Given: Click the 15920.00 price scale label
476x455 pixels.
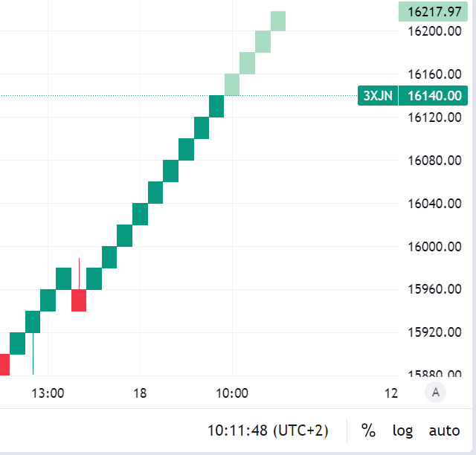Looking at the screenshot, I should [x=435, y=332].
